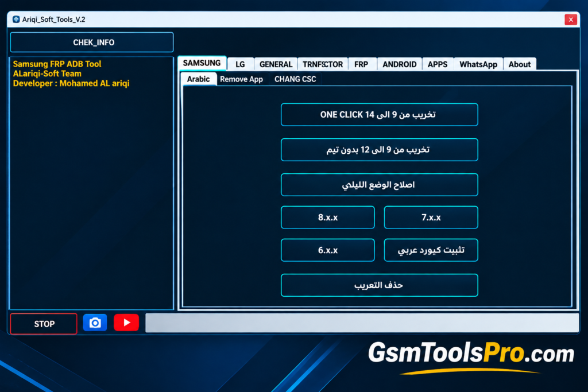This screenshot has height=392, width=588.
Task: Open the Remove App sub-tab
Action: point(242,79)
